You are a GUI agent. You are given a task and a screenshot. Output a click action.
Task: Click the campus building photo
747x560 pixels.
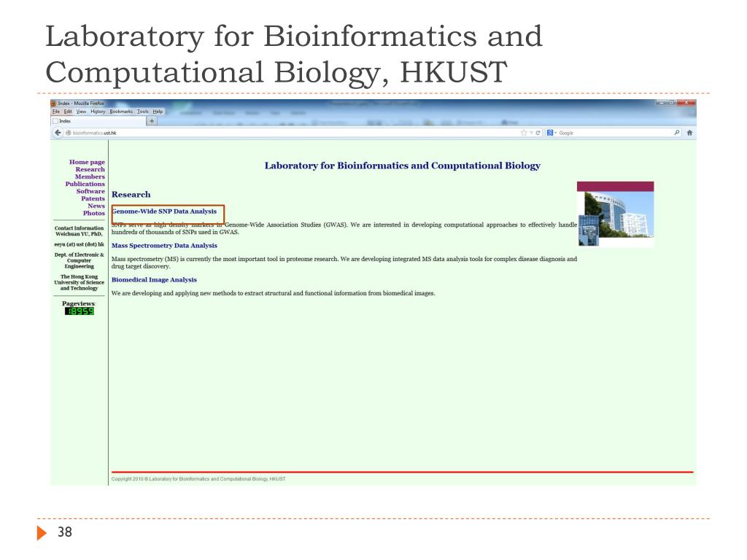pyautogui.click(x=616, y=214)
